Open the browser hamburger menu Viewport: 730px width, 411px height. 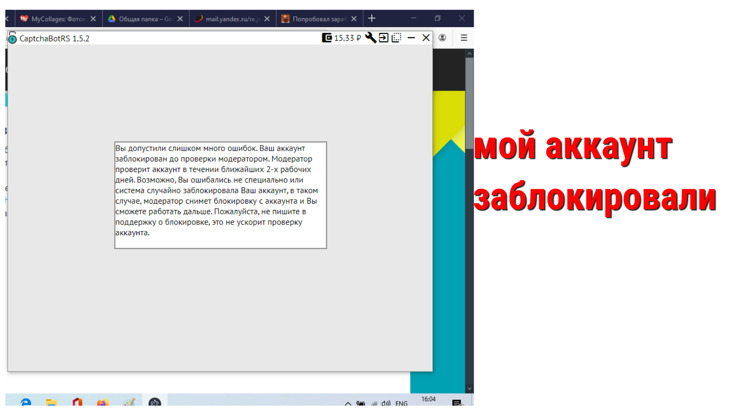click(x=464, y=38)
